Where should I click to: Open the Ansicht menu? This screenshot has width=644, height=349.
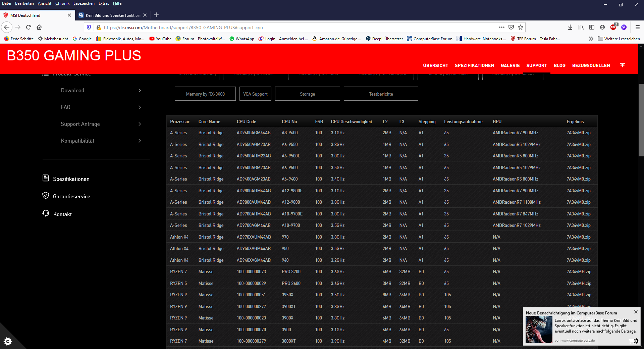pos(45,3)
